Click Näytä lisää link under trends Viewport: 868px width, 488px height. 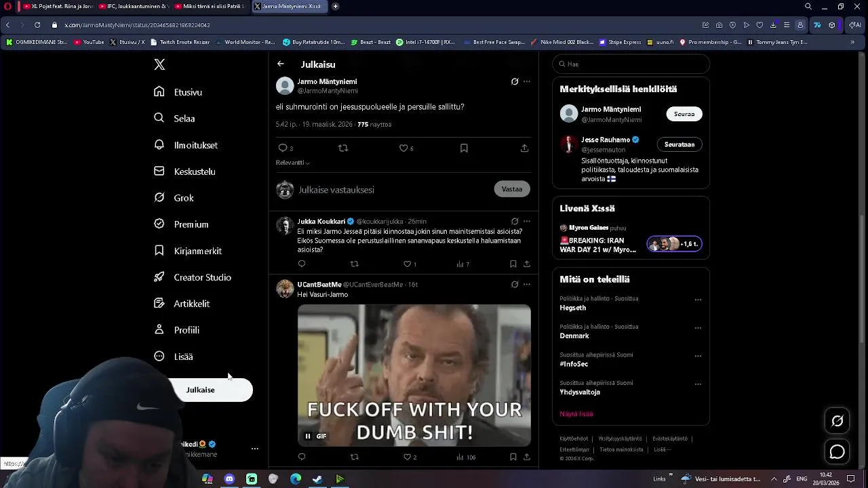pyautogui.click(x=576, y=413)
